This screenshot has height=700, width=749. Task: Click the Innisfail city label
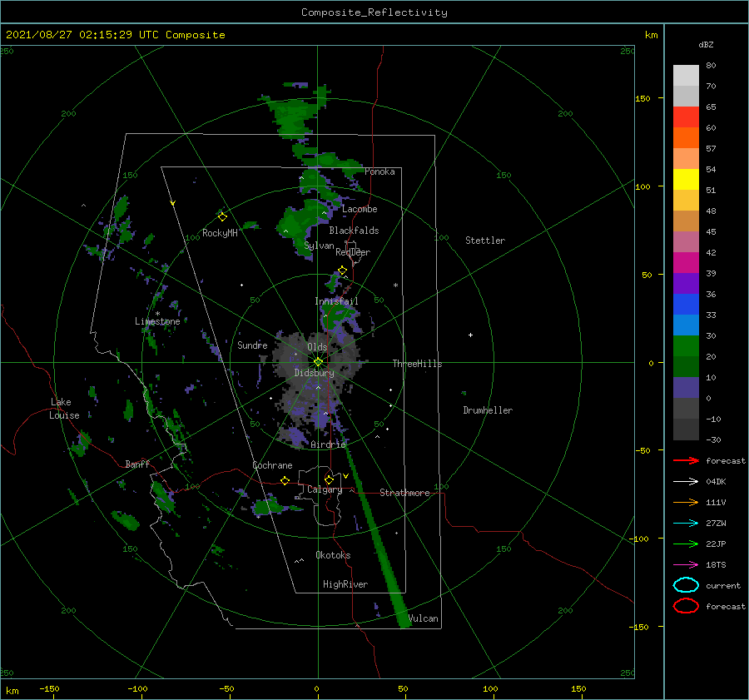pyautogui.click(x=336, y=301)
